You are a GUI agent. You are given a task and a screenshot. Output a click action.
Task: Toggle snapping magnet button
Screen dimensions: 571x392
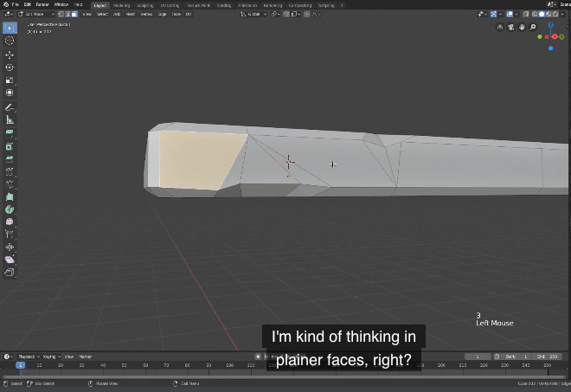(x=286, y=14)
